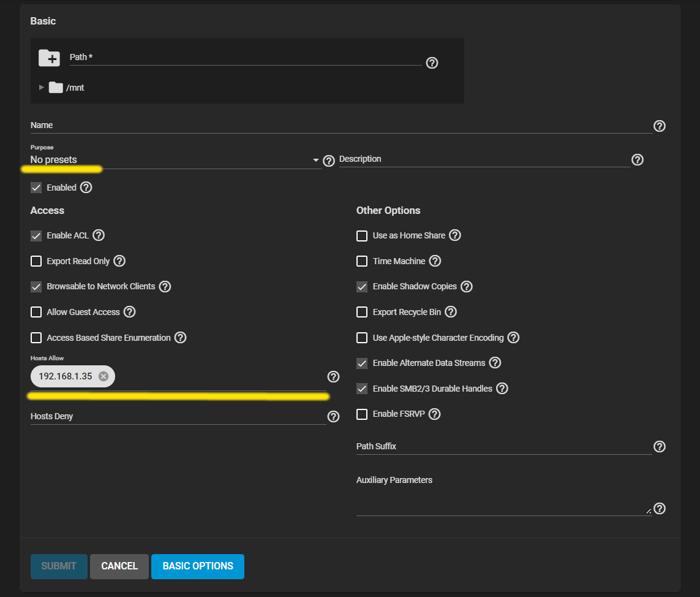This screenshot has height=597, width=700.
Task: Expand the /mnt folder tree arrow
Action: pyautogui.click(x=42, y=88)
